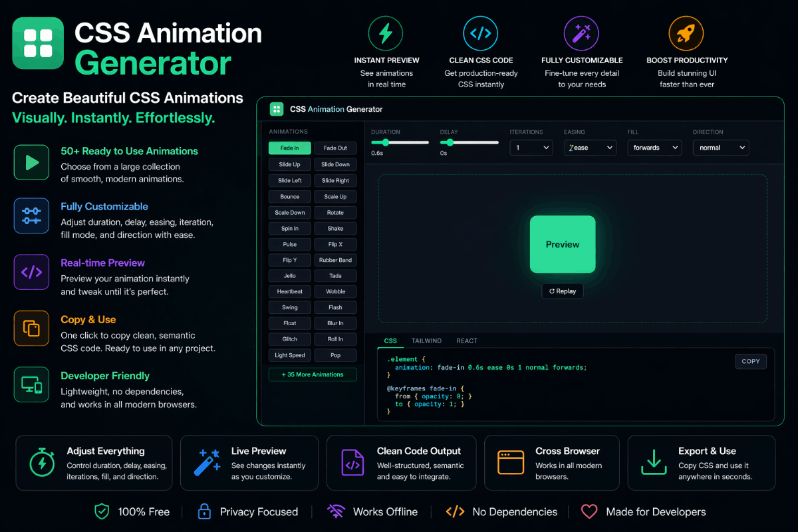
Task: Click the small logo in CSS Animation Generator window header
Action: point(276,109)
